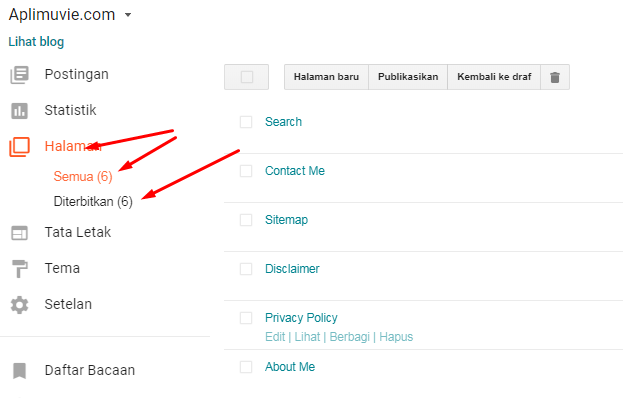
Task: Open the Tema paint roller icon
Action: coord(19,269)
